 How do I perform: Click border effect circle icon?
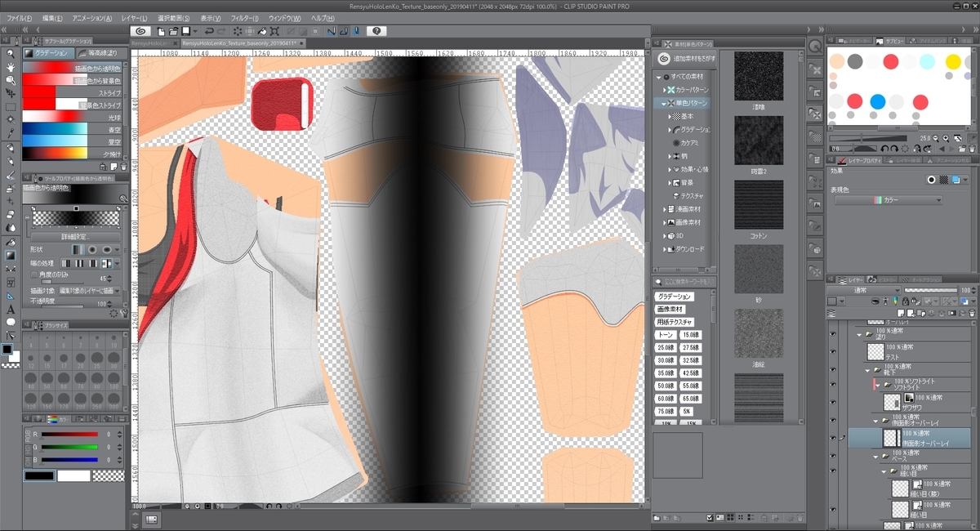point(931,180)
